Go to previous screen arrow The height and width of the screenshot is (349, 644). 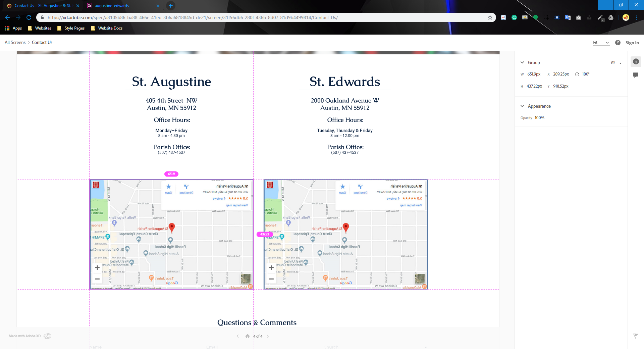pos(238,336)
